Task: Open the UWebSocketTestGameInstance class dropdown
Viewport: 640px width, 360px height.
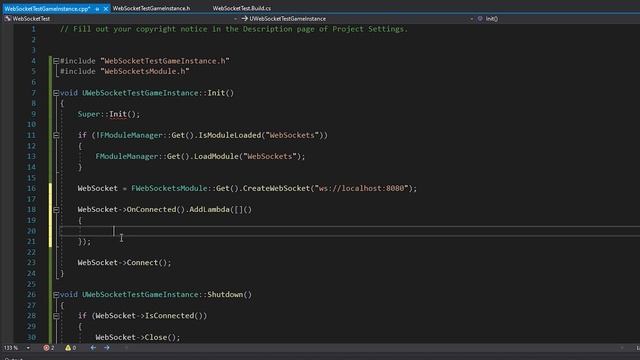Action: point(471,19)
